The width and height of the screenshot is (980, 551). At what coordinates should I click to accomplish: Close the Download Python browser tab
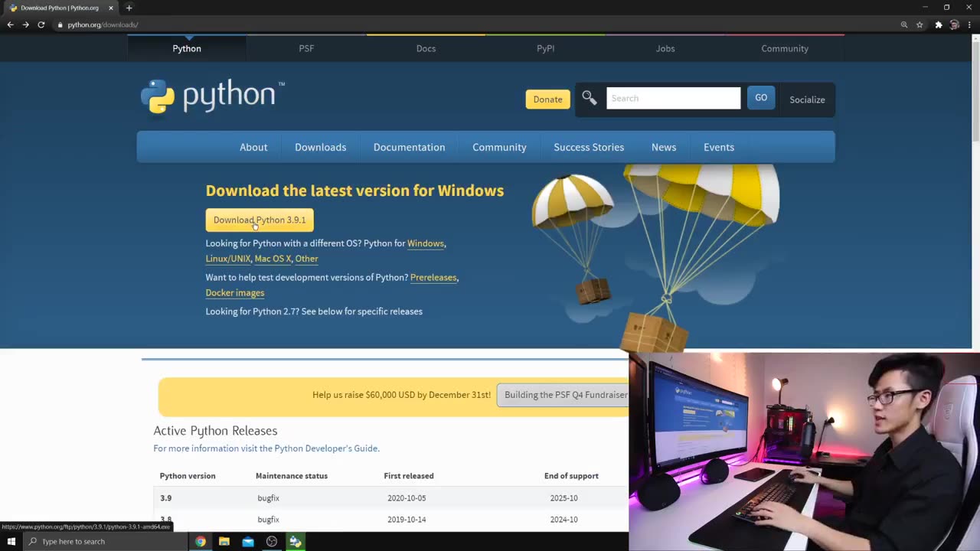[x=110, y=8]
